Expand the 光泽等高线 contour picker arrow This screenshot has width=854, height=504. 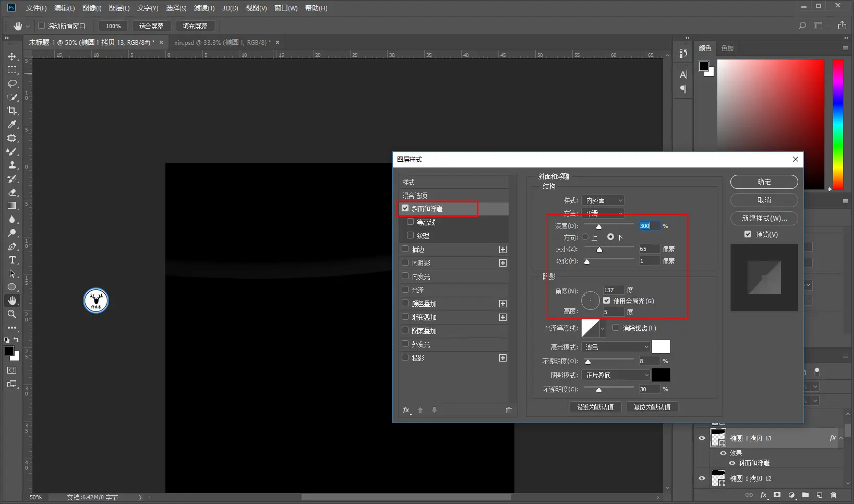click(x=603, y=328)
